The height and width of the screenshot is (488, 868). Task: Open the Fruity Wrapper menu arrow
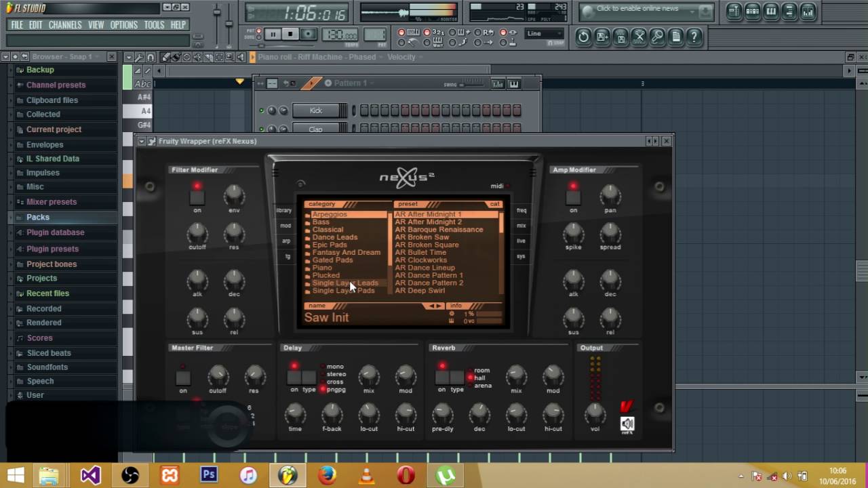pos(141,141)
